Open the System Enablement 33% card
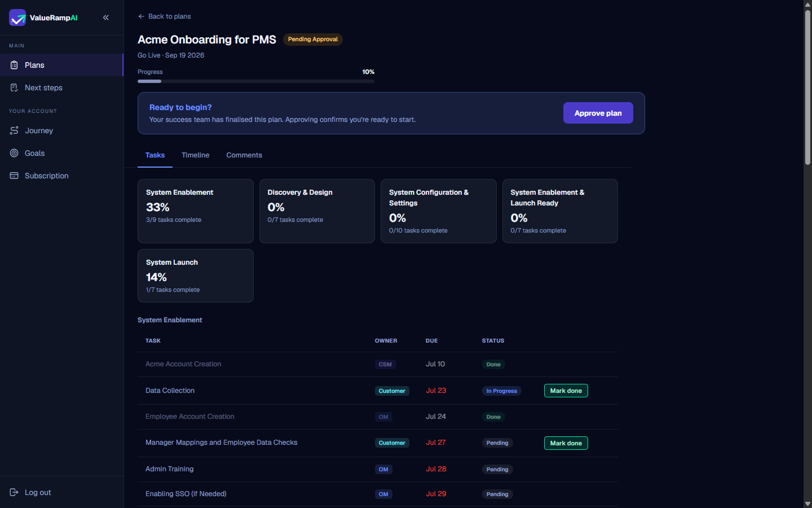The width and height of the screenshot is (812, 508). coord(196,211)
